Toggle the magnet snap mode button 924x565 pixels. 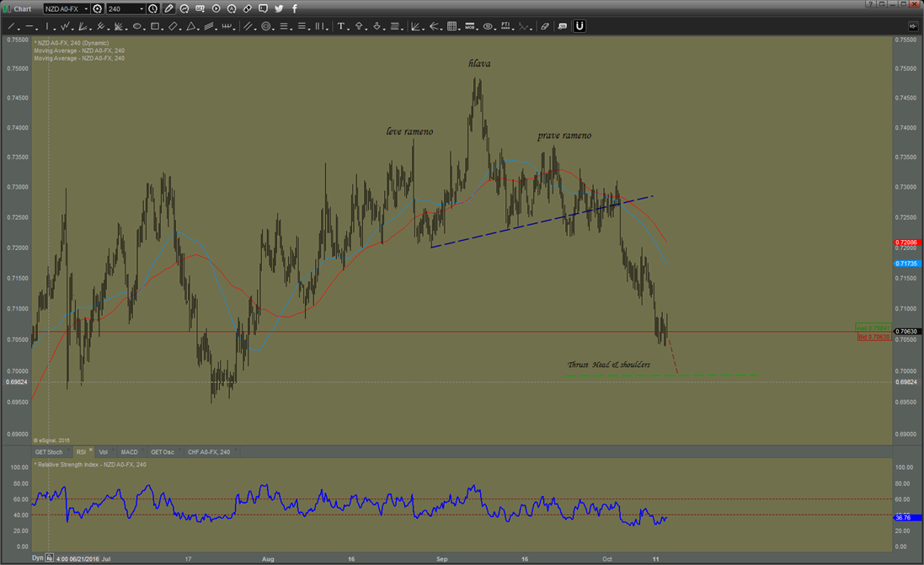[x=580, y=26]
